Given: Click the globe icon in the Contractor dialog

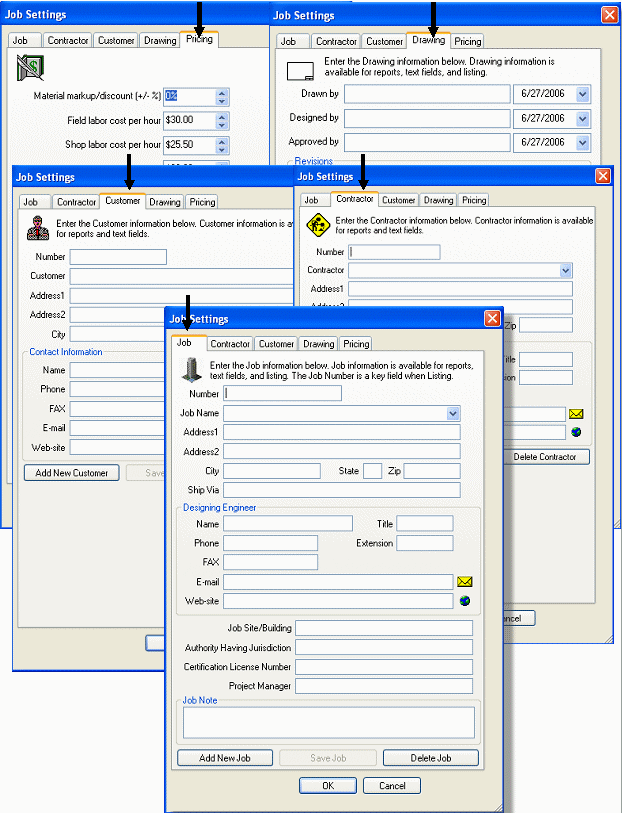Looking at the screenshot, I should pos(576,432).
